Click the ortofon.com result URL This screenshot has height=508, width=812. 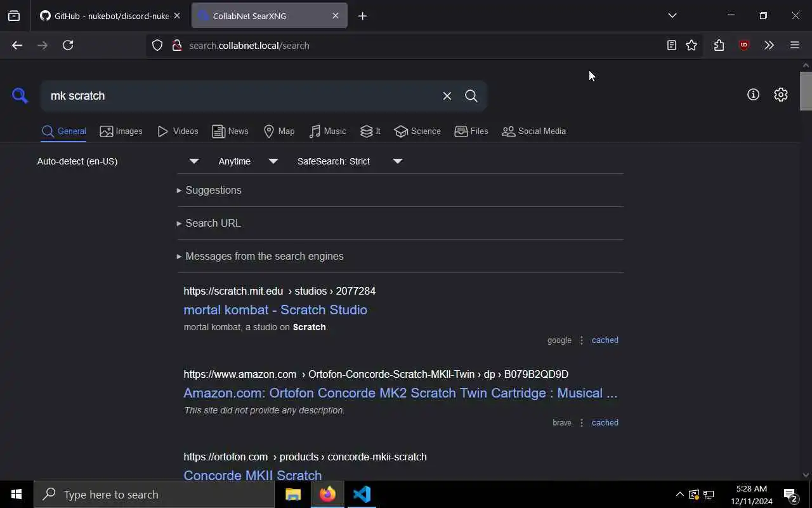[305, 457]
